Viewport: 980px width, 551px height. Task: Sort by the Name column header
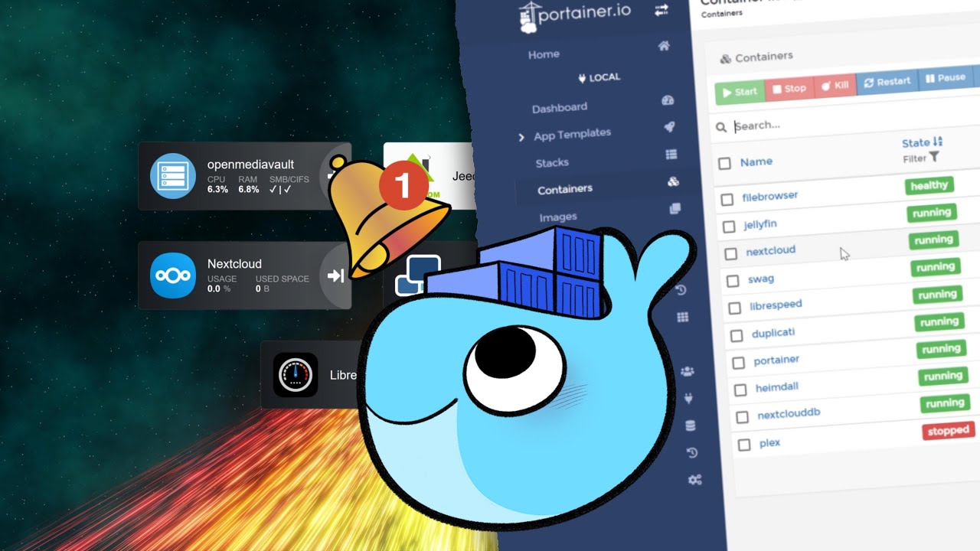pyautogui.click(x=756, y=162)
